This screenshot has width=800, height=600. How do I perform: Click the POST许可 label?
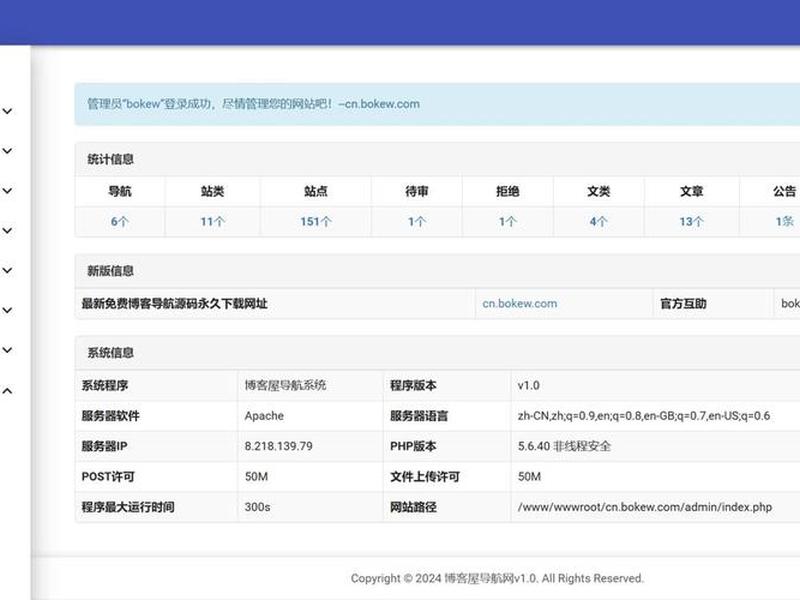pos(108,477)
